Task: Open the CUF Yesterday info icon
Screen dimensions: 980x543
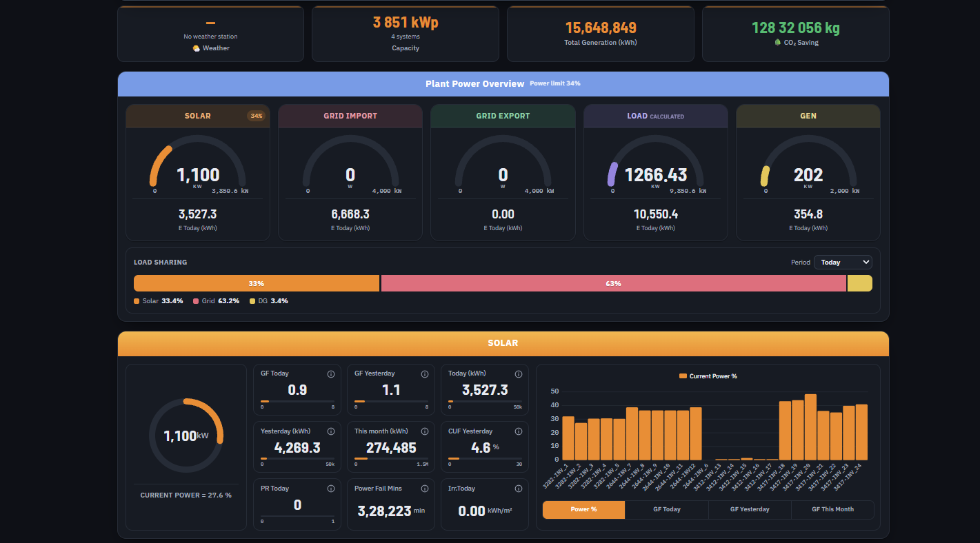Action: tap(518, 431)
